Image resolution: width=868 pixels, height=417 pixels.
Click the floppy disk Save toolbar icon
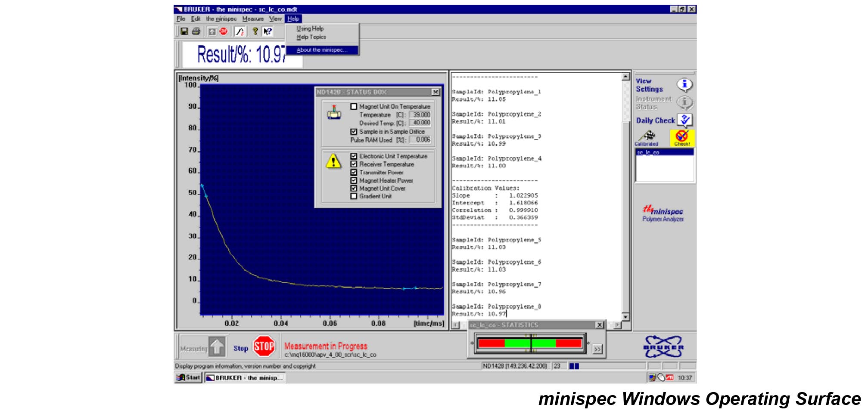(x=184, y=31)
